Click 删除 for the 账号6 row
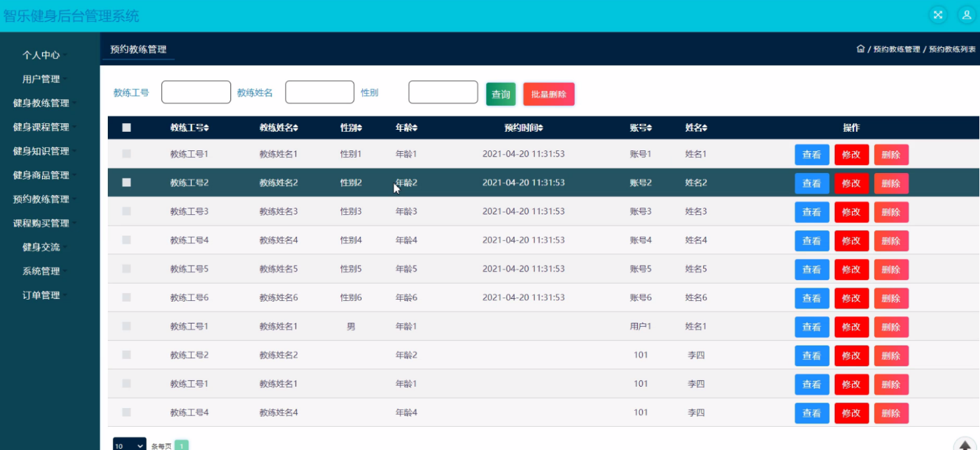Image resolution: width=980 pixels, height=450 pixels. coord(891,298)
